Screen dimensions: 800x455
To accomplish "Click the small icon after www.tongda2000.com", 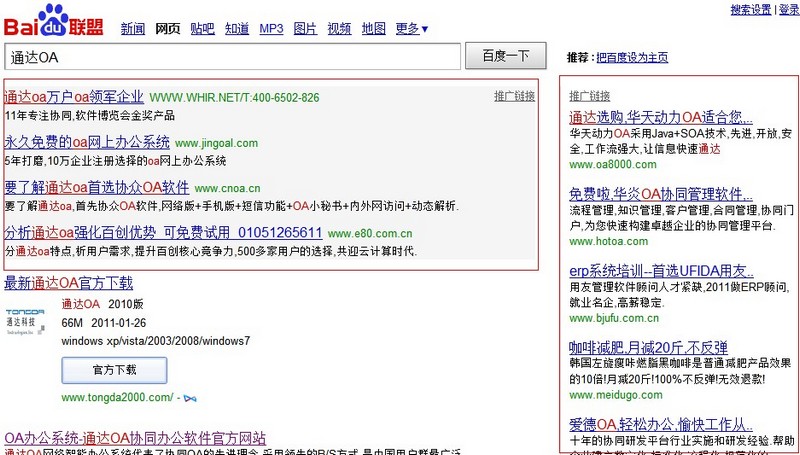I will pyautogui.click(x=189, y=398).
